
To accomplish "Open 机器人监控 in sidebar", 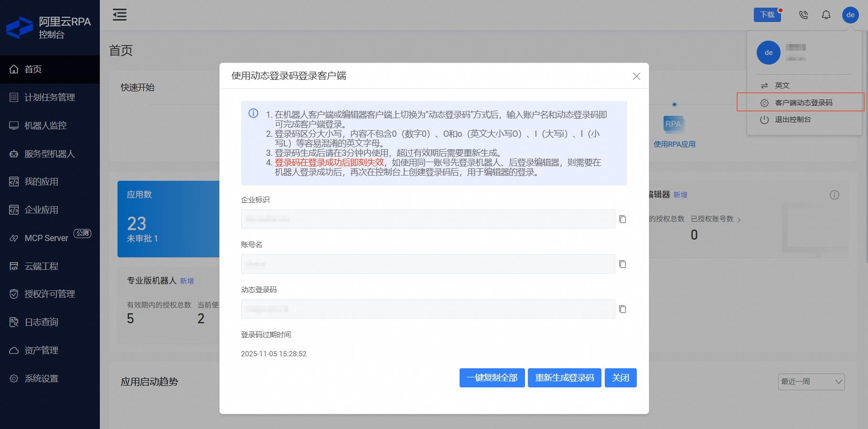I will [50, 126].
